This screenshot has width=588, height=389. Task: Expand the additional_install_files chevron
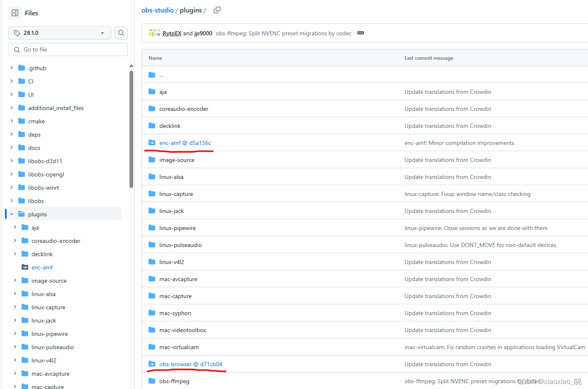(x=12, y=108)
